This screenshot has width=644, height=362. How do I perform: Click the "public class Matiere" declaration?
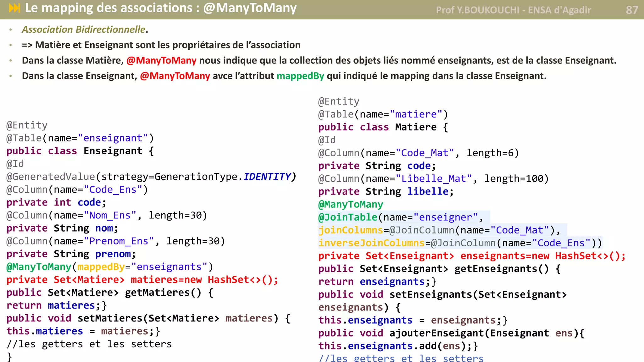coord(383,127)
